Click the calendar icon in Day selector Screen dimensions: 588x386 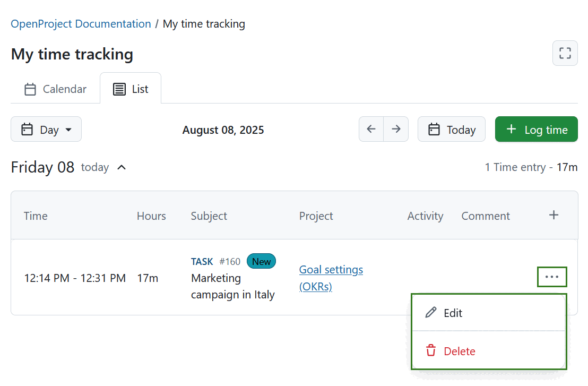[27, 129]
